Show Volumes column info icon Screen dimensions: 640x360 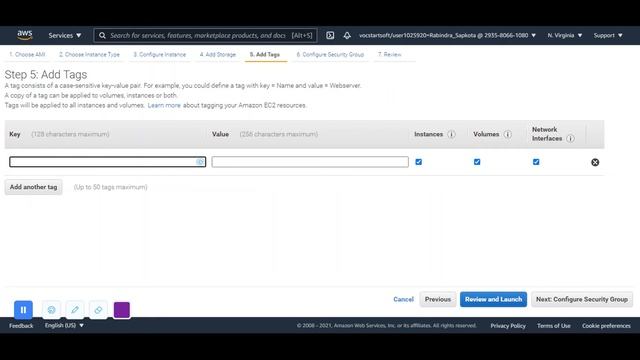[x=507, y=134]
